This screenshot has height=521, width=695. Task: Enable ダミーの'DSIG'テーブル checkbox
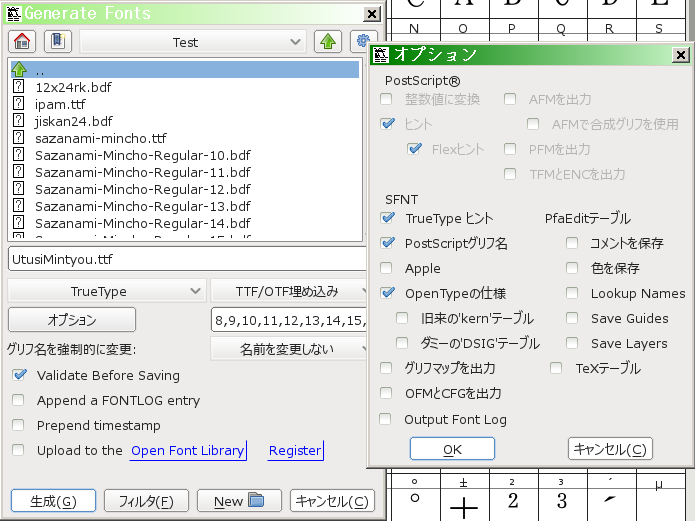402,343
